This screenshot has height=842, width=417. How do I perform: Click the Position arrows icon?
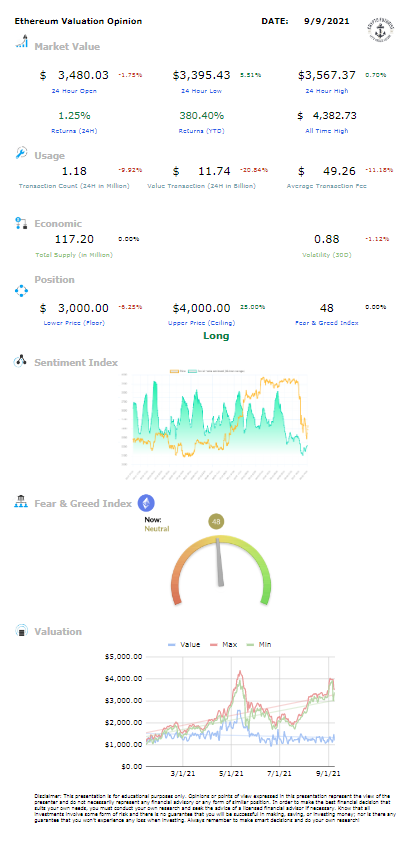pos(21,291)
